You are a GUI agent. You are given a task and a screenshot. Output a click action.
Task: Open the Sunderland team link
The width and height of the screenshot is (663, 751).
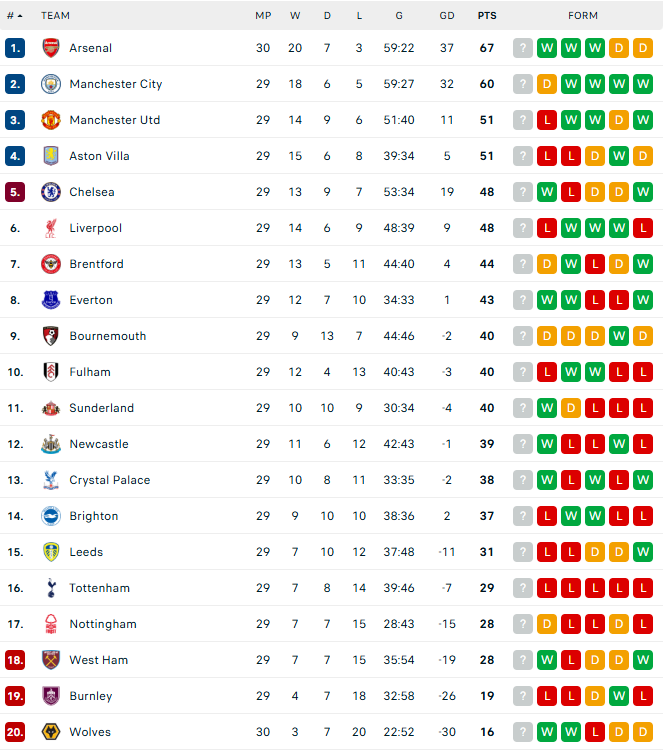pyautogui.click(x=101, y=408)
